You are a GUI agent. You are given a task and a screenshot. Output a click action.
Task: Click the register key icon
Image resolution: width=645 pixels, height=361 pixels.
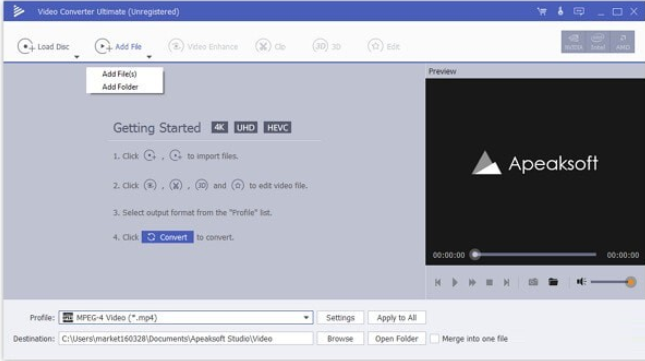click(560, 11)
